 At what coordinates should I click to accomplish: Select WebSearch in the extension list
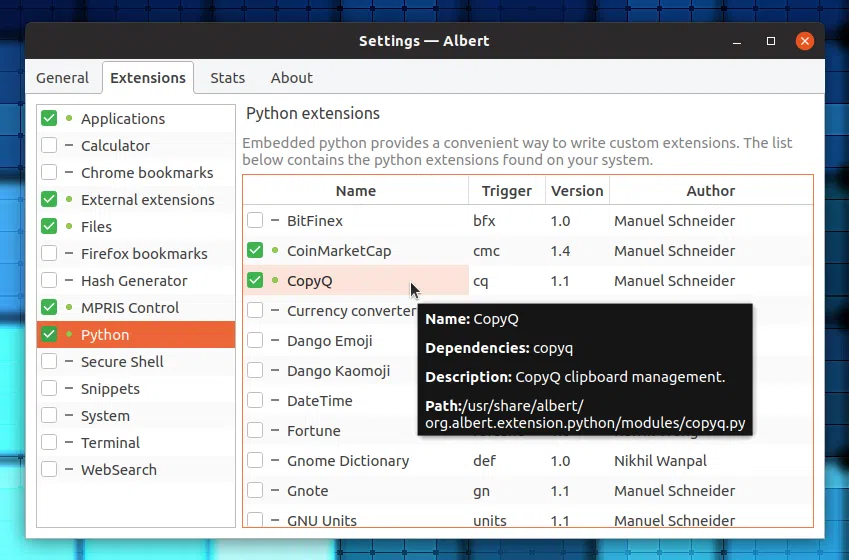pyautogui.click(x=119, y=470)
